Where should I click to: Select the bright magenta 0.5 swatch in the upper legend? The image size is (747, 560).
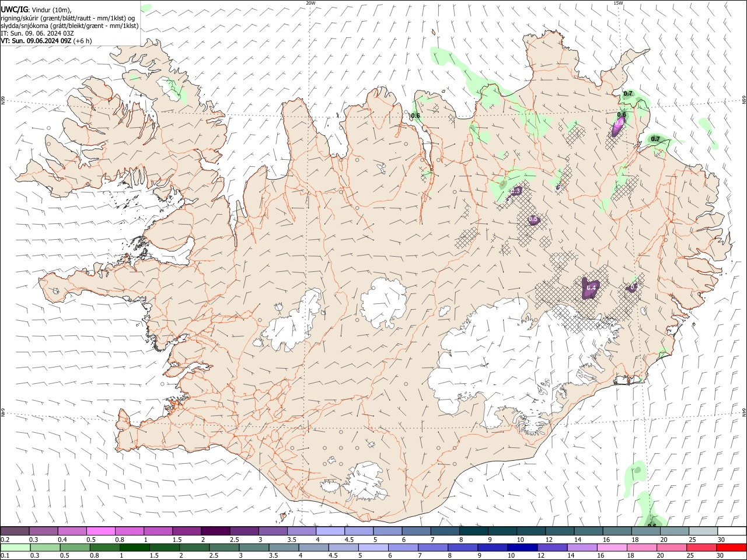[100, 531]
